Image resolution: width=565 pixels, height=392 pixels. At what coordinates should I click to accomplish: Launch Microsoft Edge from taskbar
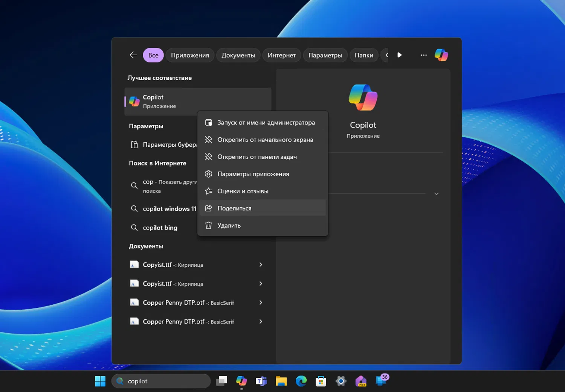pos(301,381)
